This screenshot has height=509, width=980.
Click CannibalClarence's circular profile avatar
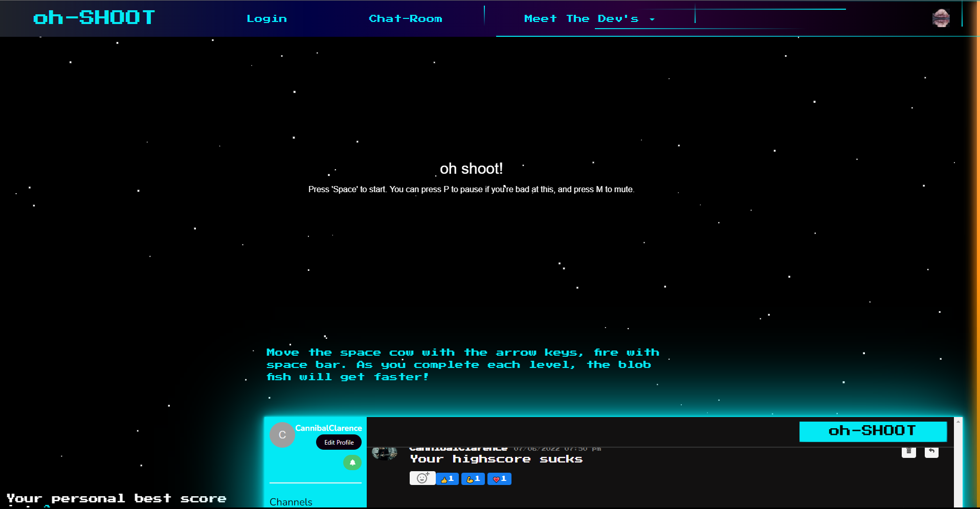[x=282, y=435]
